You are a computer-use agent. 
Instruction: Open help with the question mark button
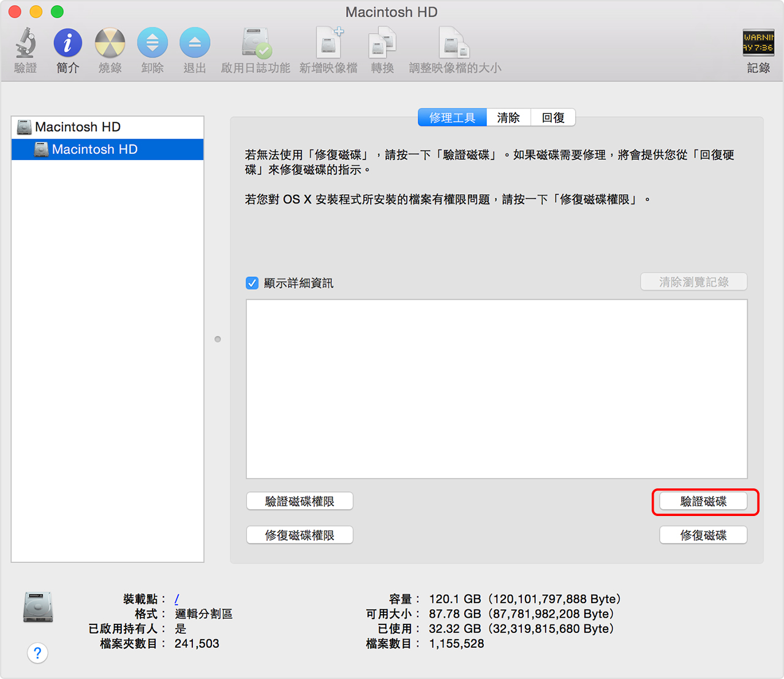click(37, 653)
